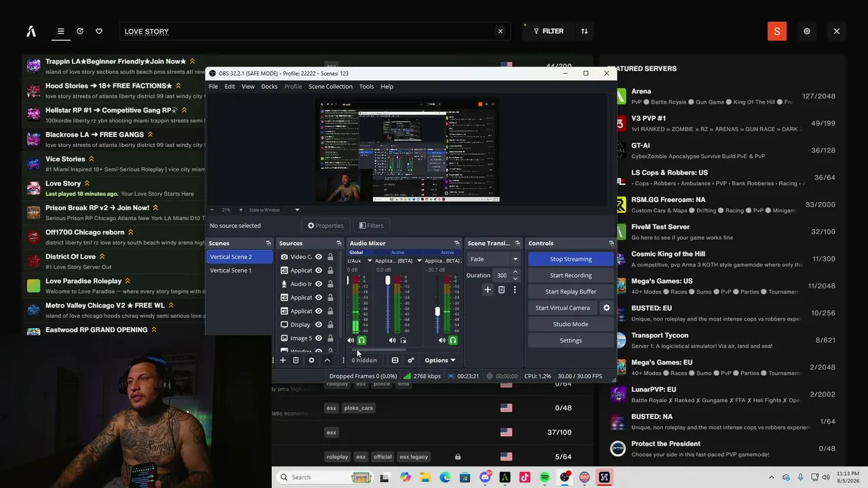The height and width of the screenshot is (488, 868).
Task: Open advanced audio properties gears icon
Action: [411, 360]
